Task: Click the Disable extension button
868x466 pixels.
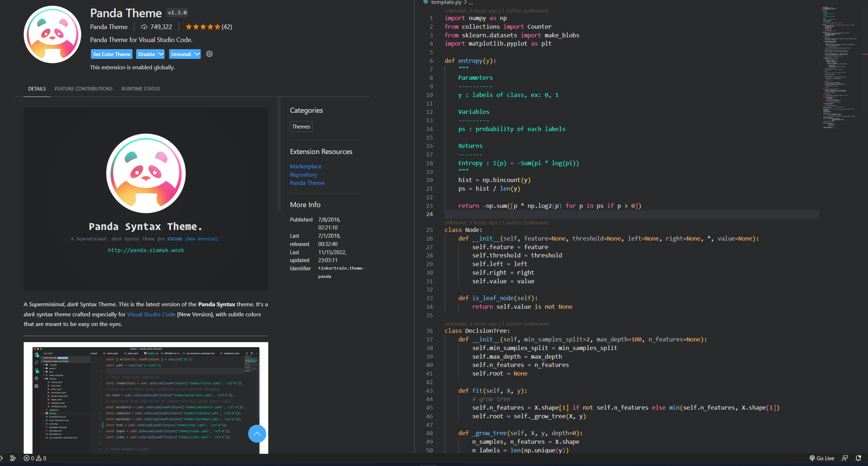Action: click(x=147, y=54)
